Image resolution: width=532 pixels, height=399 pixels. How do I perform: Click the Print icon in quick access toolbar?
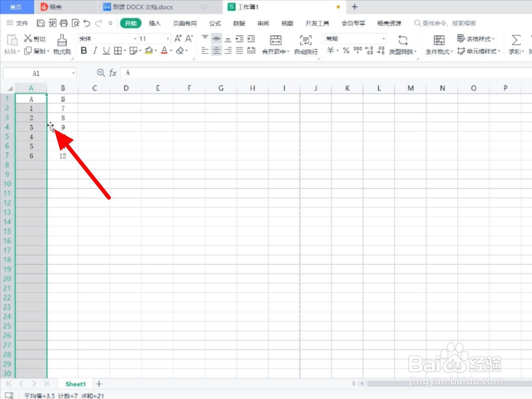click(x=64, y=23)
